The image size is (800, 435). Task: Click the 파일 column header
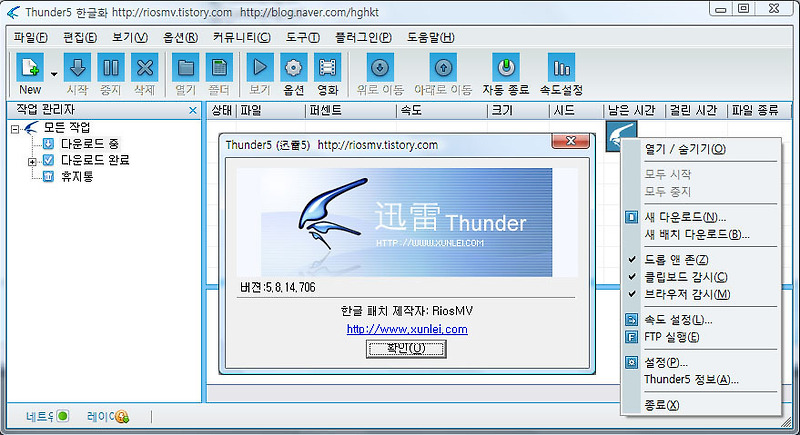point(270,110)
